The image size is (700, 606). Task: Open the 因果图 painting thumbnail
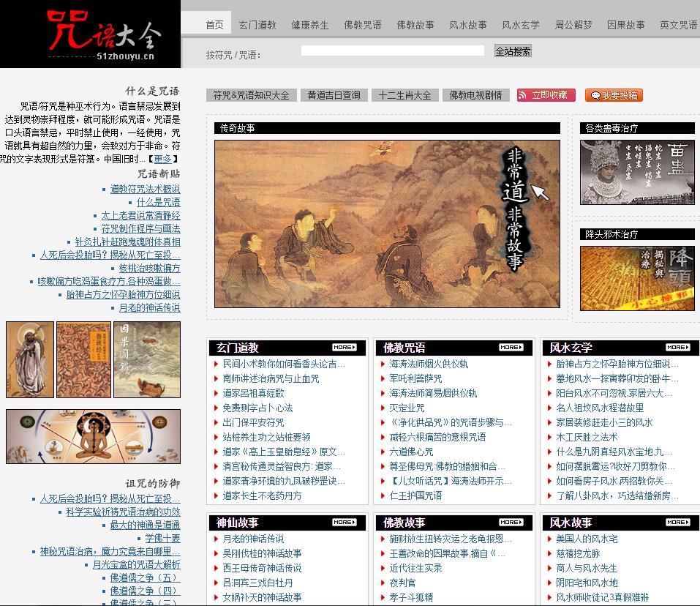[147, 359]
